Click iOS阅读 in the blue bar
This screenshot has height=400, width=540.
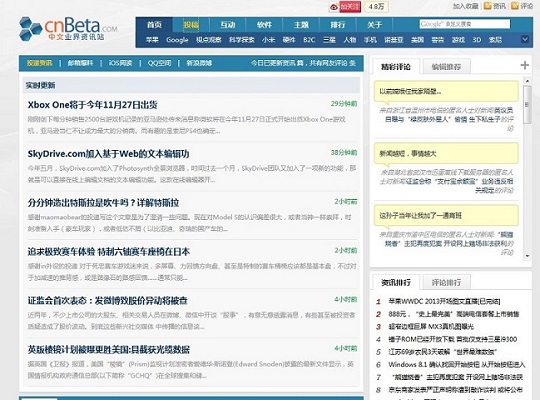click(x=120, y=63)
